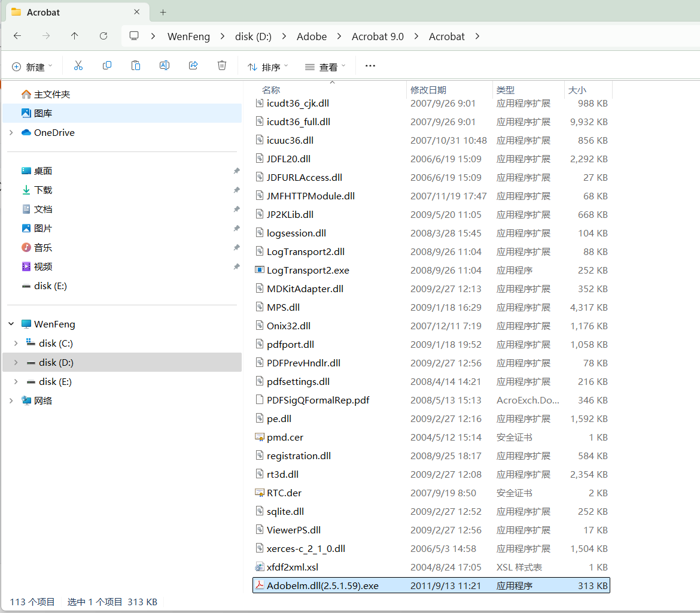Open the 排序 (Sort) dropdown

[x=268, y=67]
